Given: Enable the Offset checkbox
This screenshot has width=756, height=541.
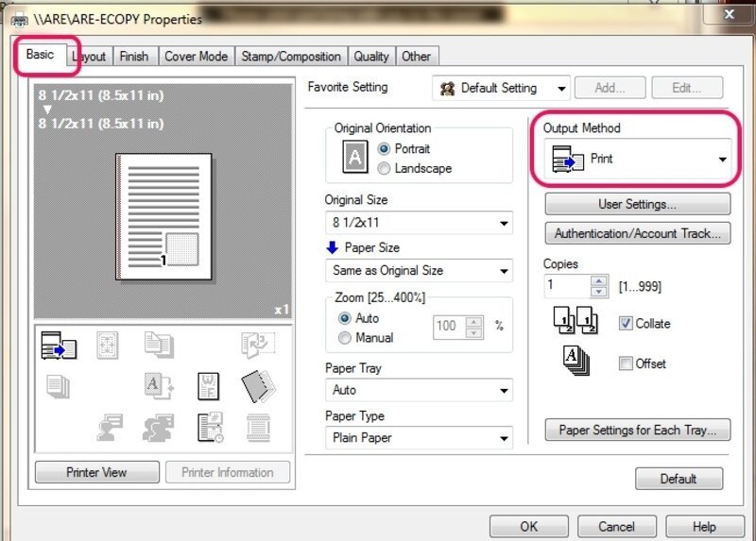Looking at the screenshot, I should pyautogui.click(x=626, y=363).
